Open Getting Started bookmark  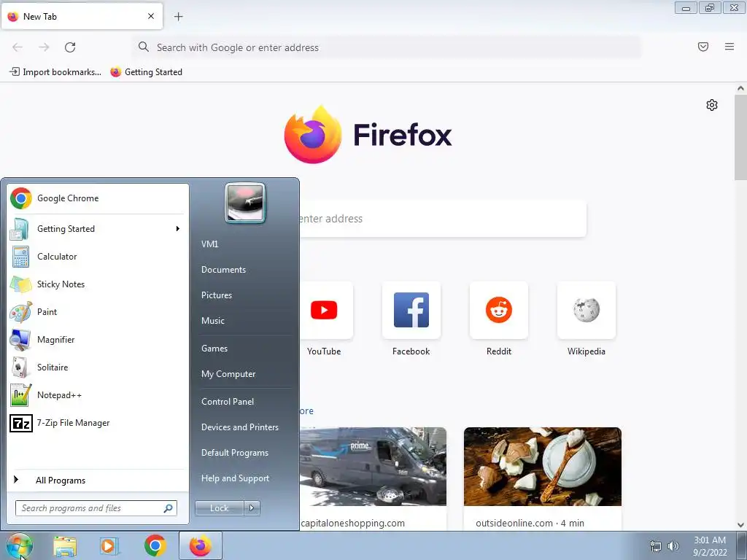click(146, 72)
